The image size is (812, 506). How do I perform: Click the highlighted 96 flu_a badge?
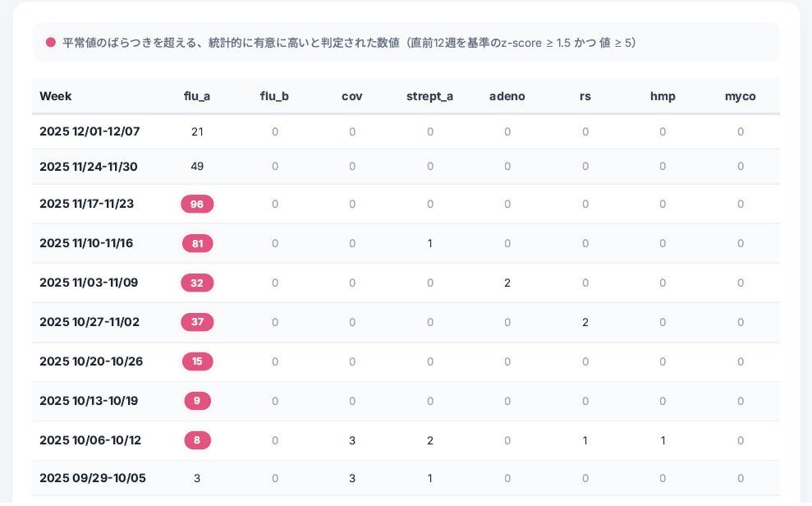pos(197,204)
